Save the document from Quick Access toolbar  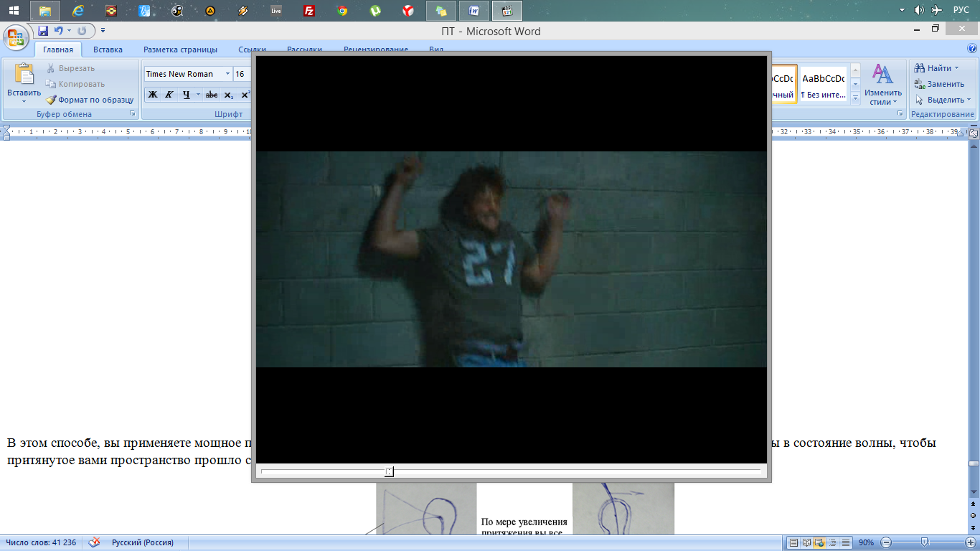click(43, 31)
